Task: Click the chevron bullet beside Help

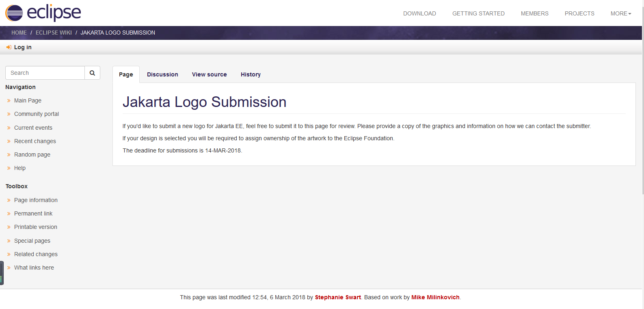Action: click(9, 168)
